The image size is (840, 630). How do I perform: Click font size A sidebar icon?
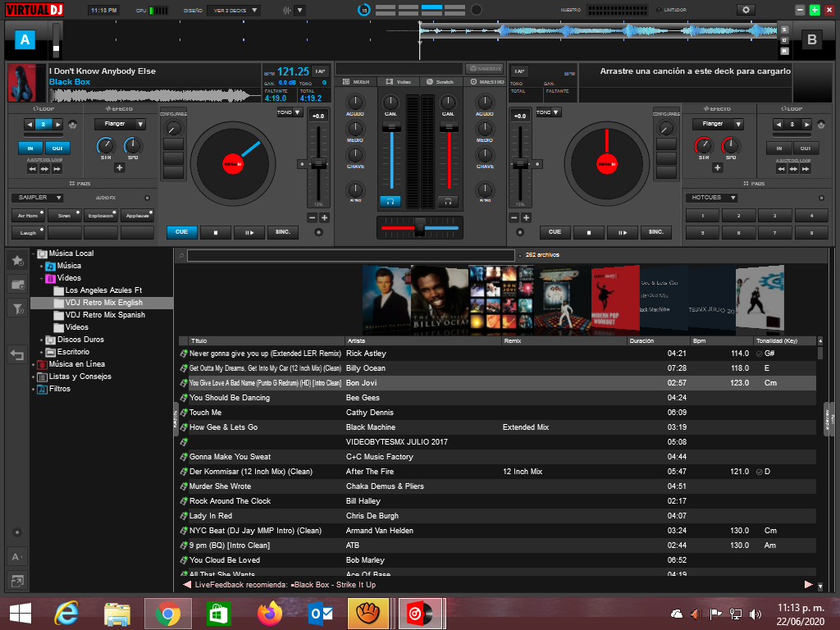pyautogui.click(x=17, y=557)
